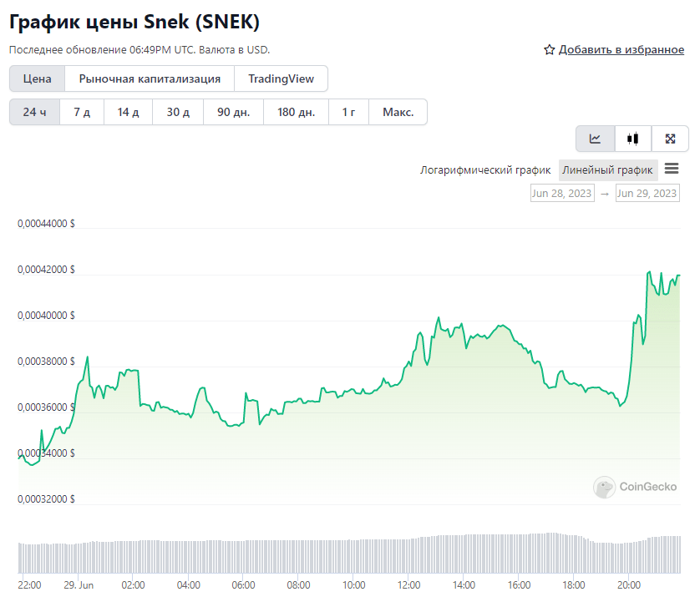Select the 7 д time range
This screenshot has height=607, width=700.
[82, 112]
